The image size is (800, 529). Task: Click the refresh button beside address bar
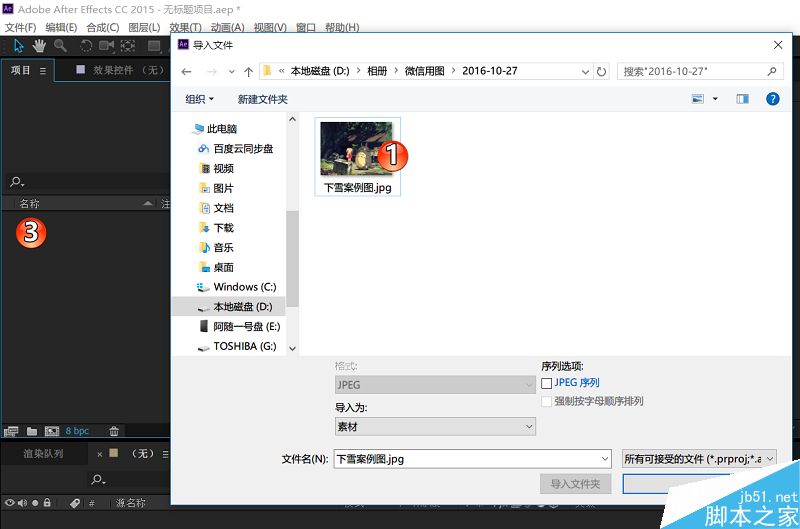tap(601, 72)
